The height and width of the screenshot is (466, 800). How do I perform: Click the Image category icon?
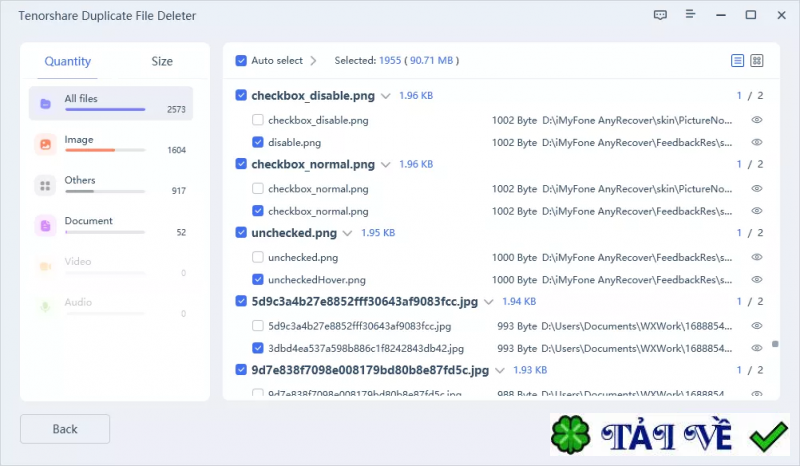pyautogui.click(x=45, y=144)
